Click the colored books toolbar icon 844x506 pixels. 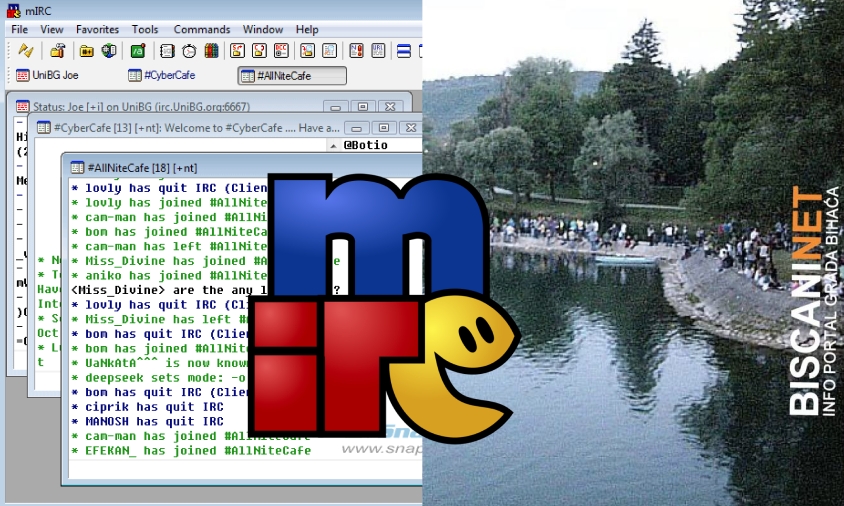point(212,51)
